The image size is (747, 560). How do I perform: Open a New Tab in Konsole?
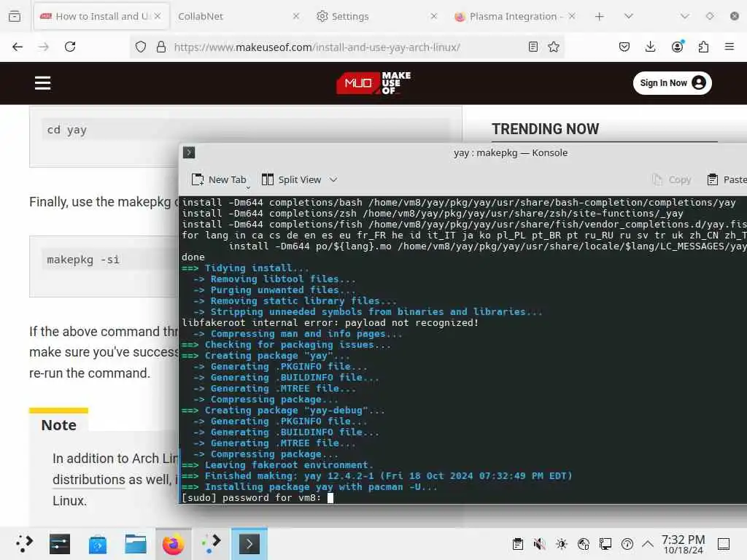[219, 179]
